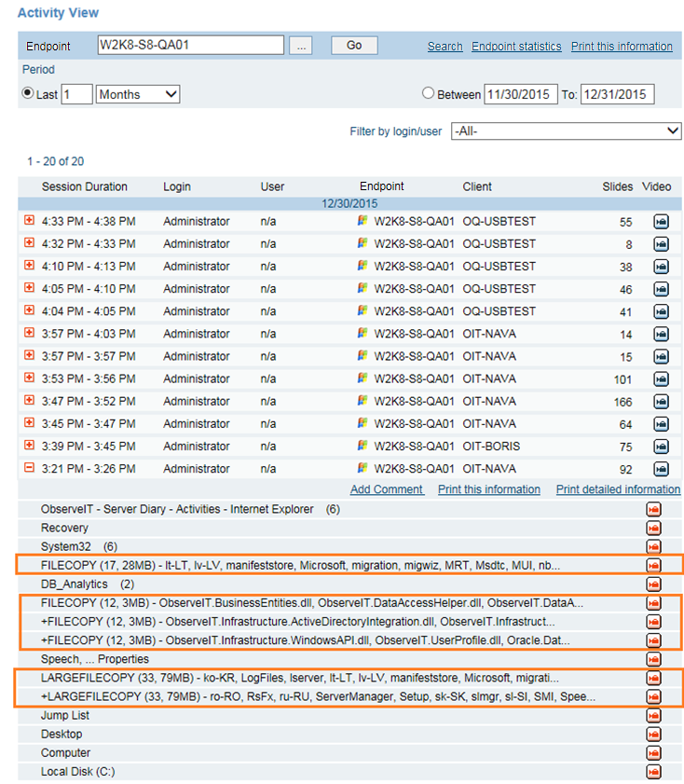The image size is (684, 784).
Task: Play video for 4:33 PM - 4:38 PM session
Action: [661, 222]
